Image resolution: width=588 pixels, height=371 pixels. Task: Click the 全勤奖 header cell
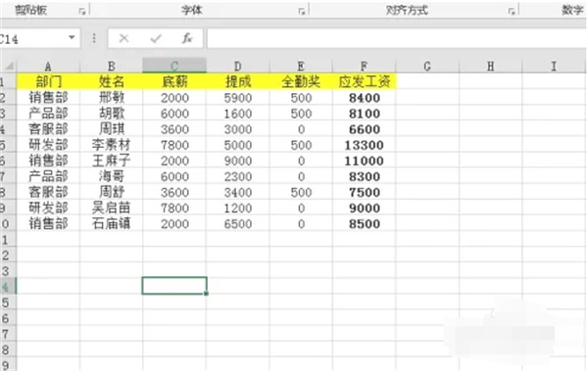[x=301, y=81]
